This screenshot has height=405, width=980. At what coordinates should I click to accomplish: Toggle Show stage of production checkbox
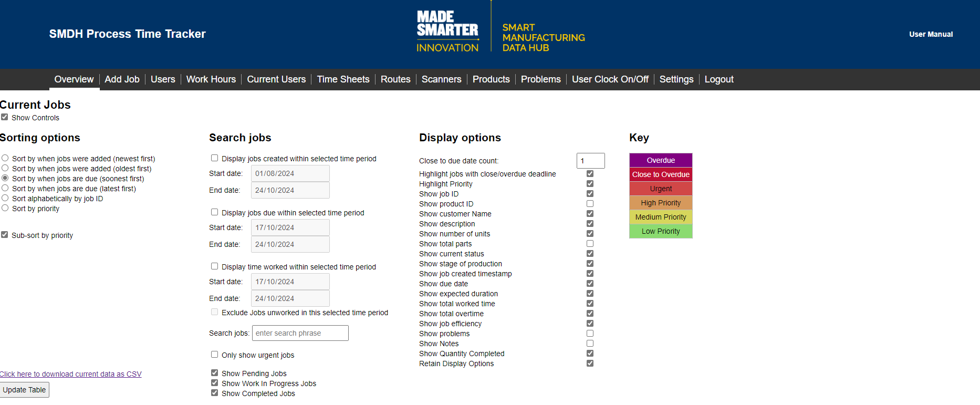pos(590,264)
